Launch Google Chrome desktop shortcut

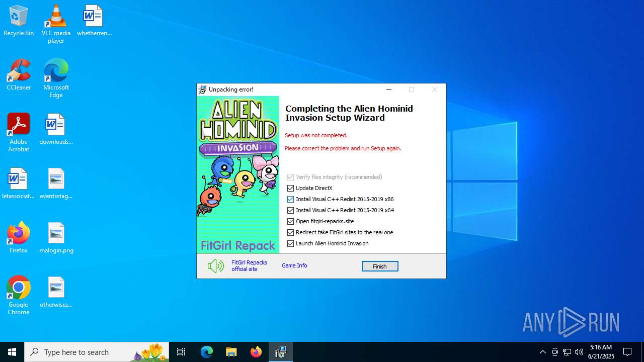coord(19,296)
